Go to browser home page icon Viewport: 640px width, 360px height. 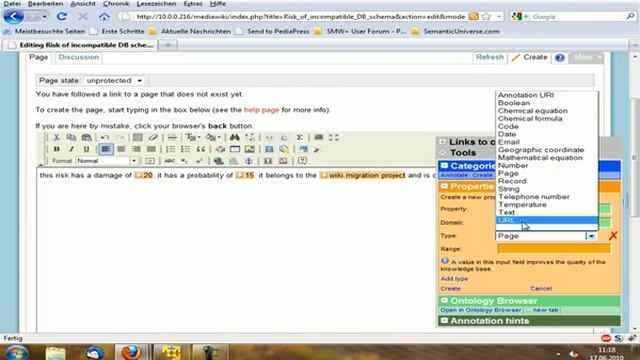pyautogui.click(x=104, y=17)
